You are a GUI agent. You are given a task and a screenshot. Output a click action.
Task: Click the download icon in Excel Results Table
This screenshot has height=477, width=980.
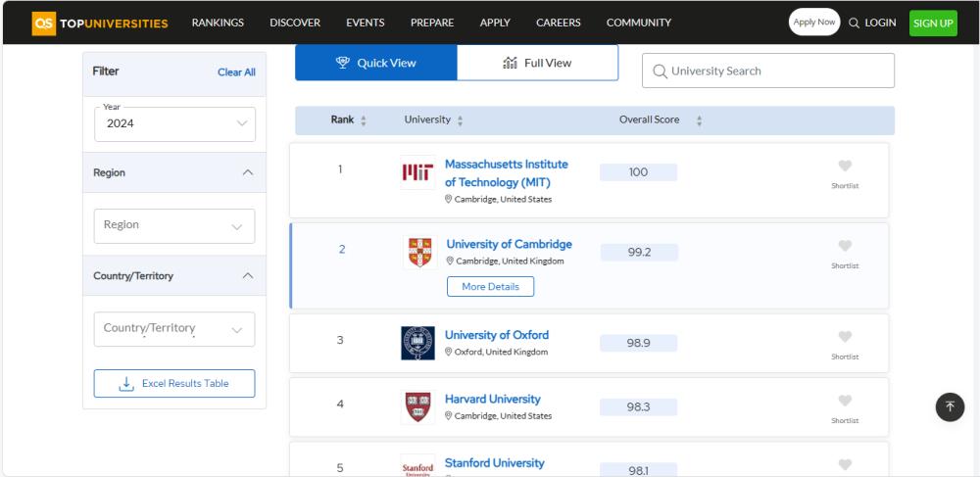click(x=126, y=383)
